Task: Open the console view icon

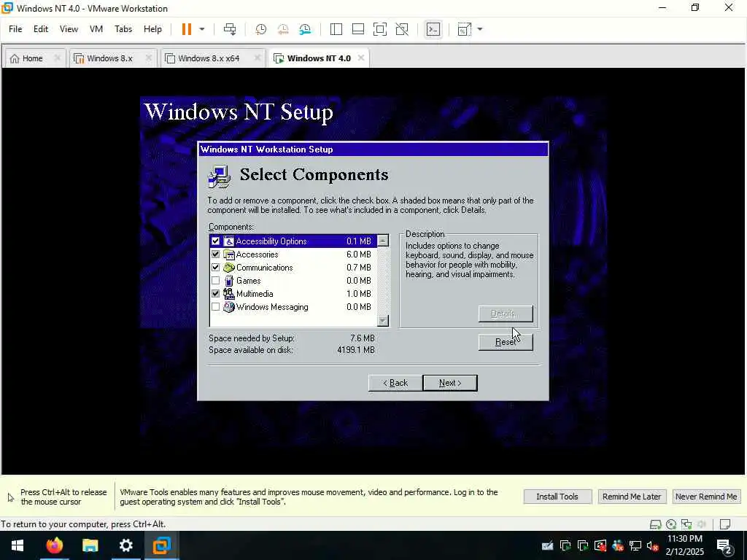Action: pos(433,29)
